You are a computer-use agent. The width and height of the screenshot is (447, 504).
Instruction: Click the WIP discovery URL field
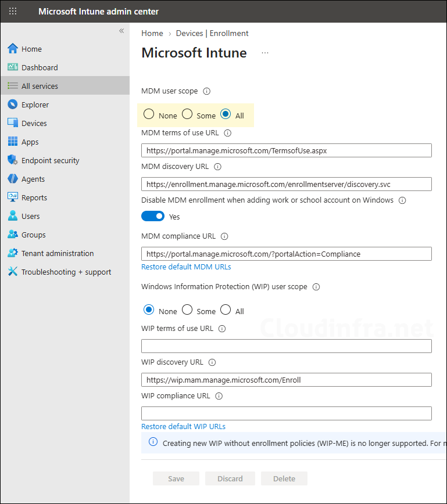pyautogui.click(x=287, y=380)
